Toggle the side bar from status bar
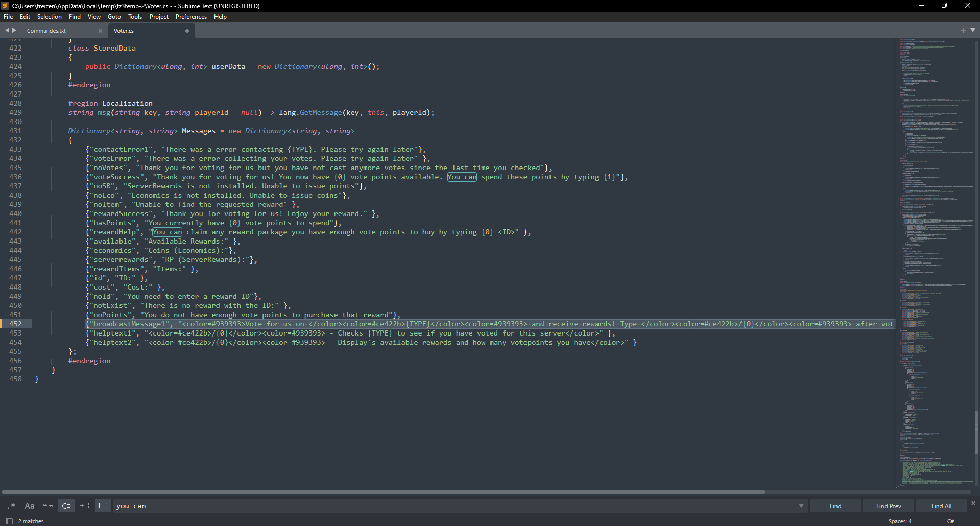 tap(9, 521)
